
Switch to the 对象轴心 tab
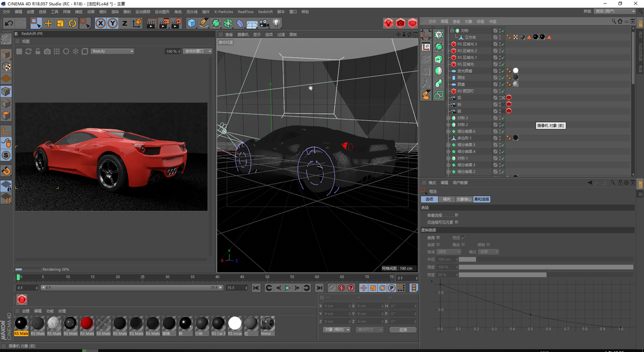(x=464, y=199)
